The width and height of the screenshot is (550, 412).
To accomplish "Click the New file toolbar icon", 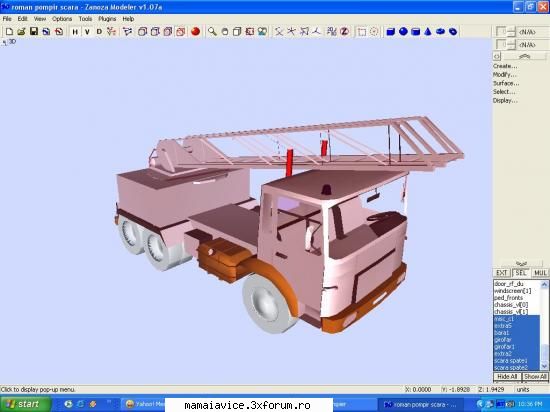I will [x=9, y=32].
